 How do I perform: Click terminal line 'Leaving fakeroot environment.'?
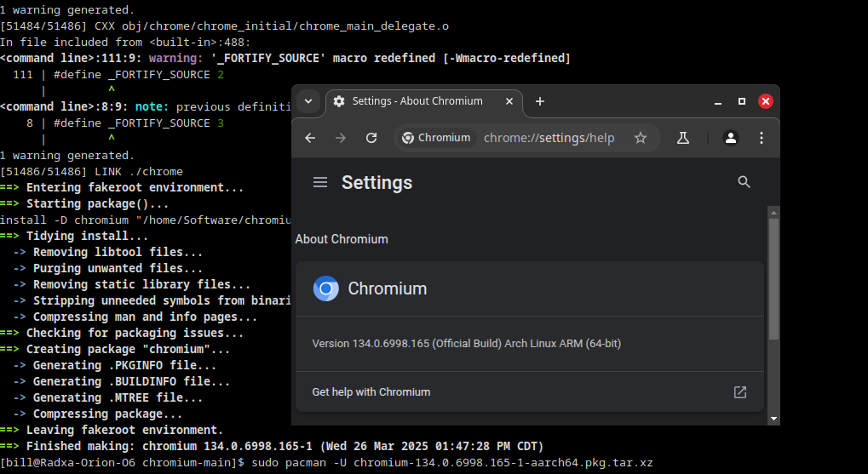pos(112,431)
